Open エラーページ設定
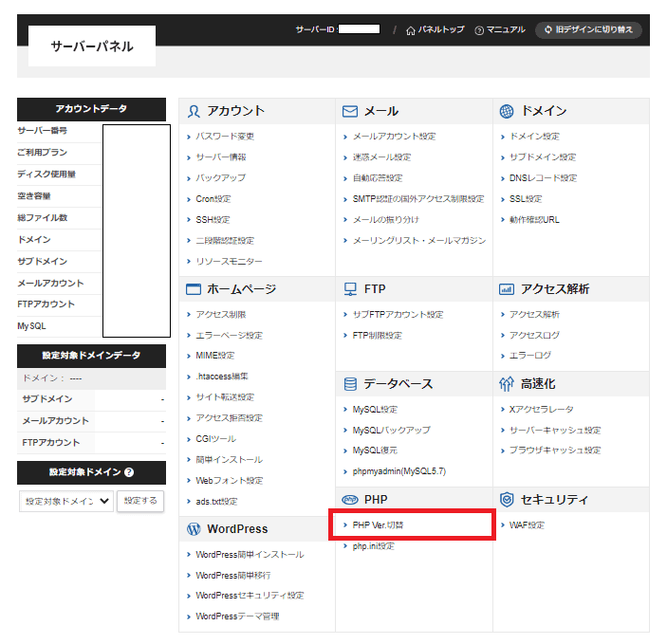 [x=229, y=336]
